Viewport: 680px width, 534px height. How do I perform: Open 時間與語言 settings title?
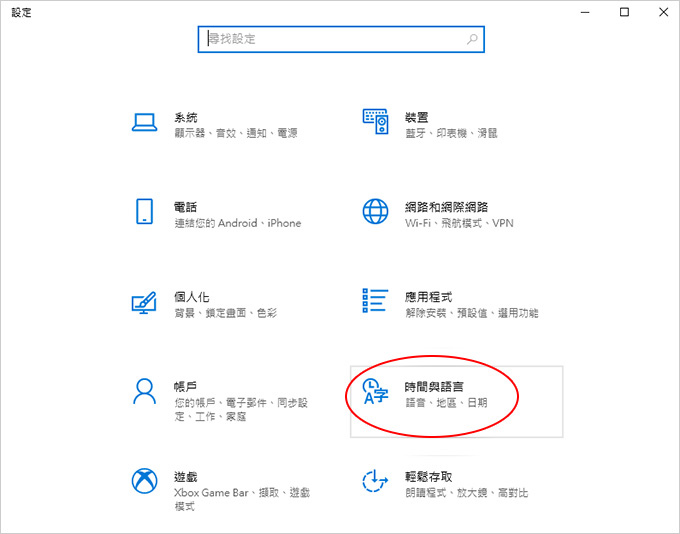tap(434, 386)
